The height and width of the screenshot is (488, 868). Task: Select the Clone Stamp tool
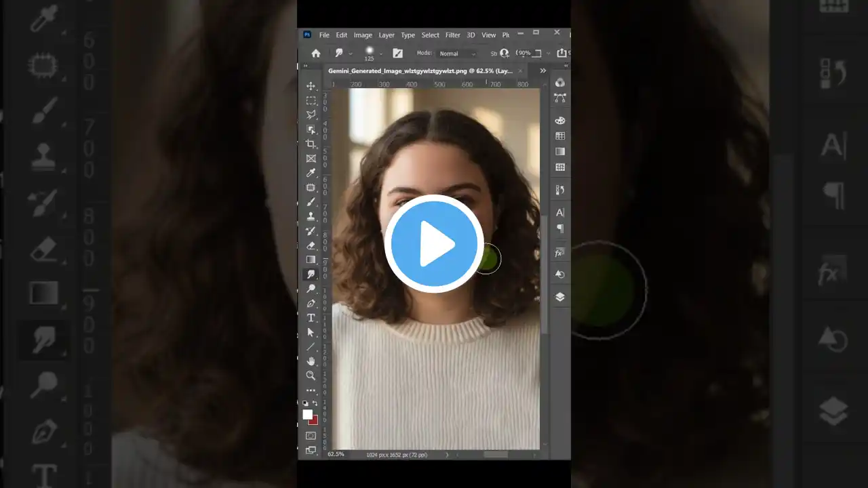click(311, 216)
